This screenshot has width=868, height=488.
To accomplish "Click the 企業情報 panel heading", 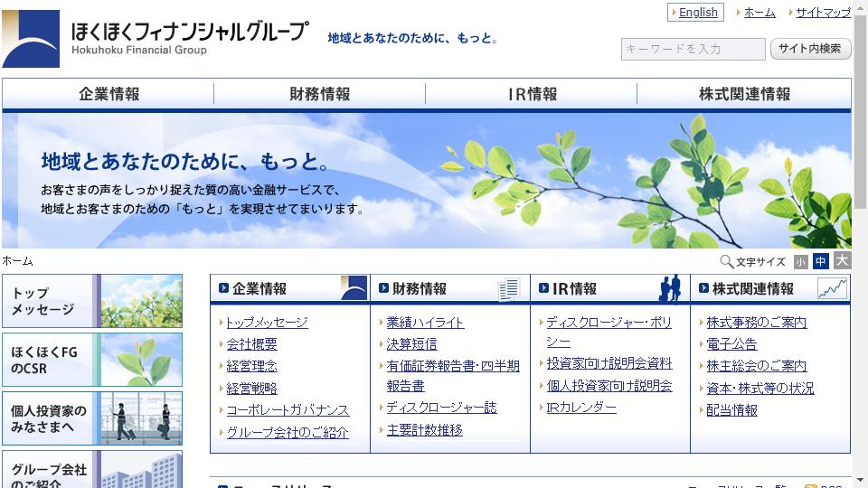I will point(259,288).
